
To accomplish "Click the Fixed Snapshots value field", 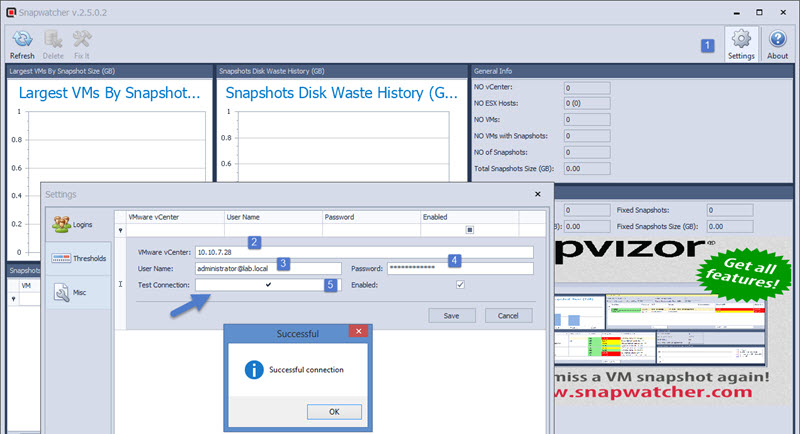I will coord(730,210).
